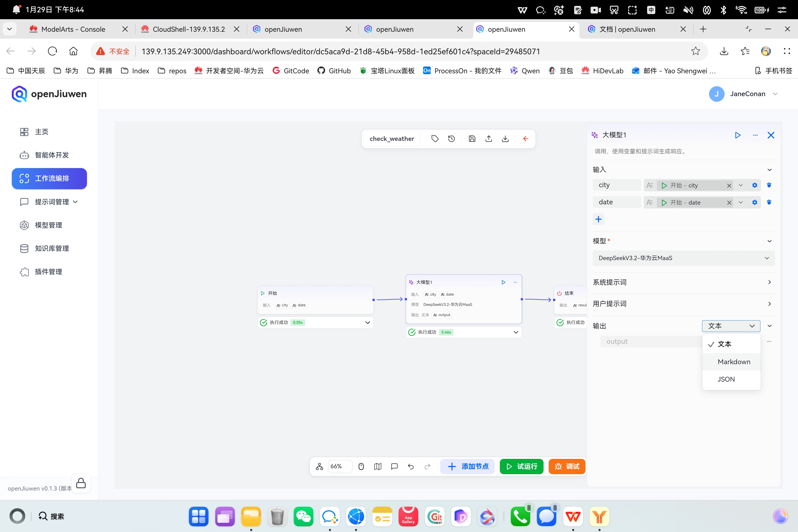Open version history clock icon

pos(451,138)
